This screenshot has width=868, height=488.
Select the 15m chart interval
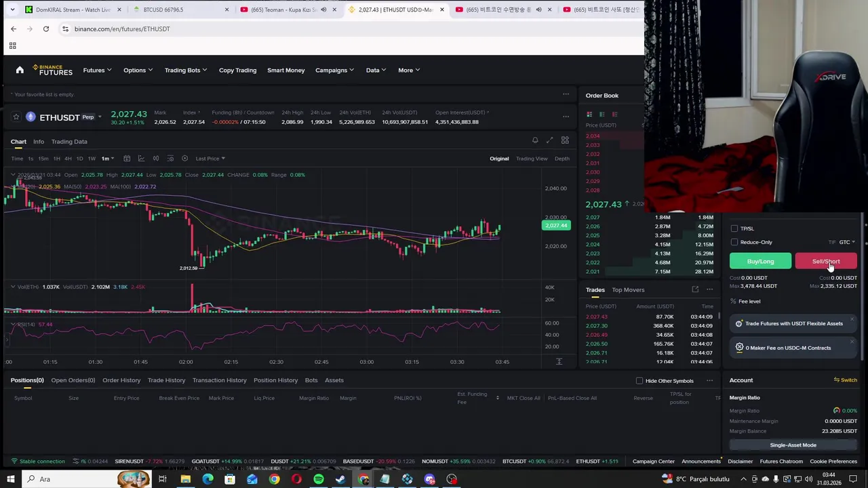tap(43, 159)
